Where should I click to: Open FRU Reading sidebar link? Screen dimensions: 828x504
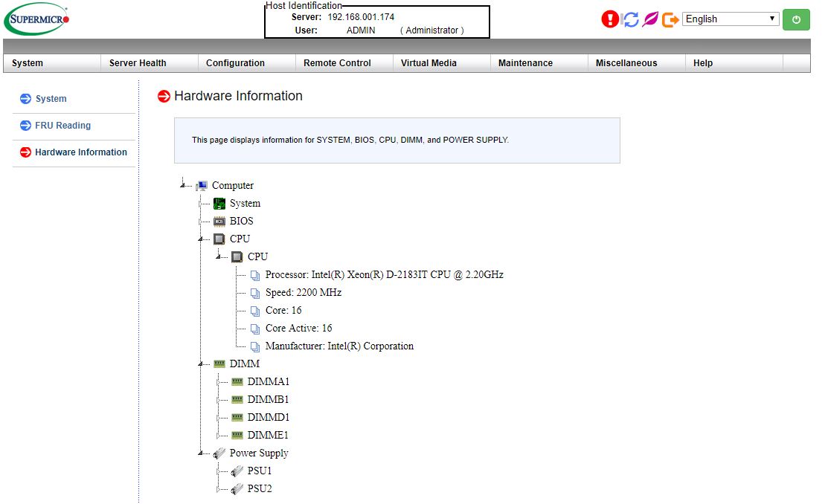pos(62,126)
